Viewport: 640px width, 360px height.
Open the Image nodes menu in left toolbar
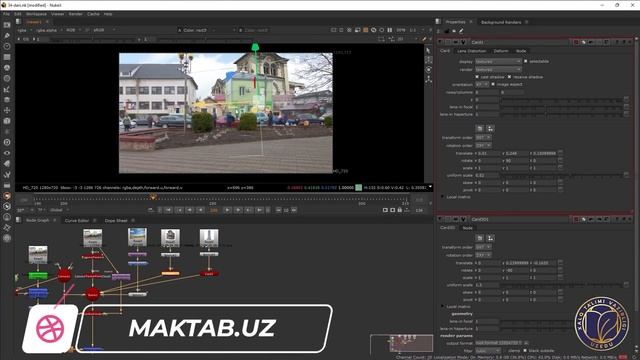coord(7,25)
